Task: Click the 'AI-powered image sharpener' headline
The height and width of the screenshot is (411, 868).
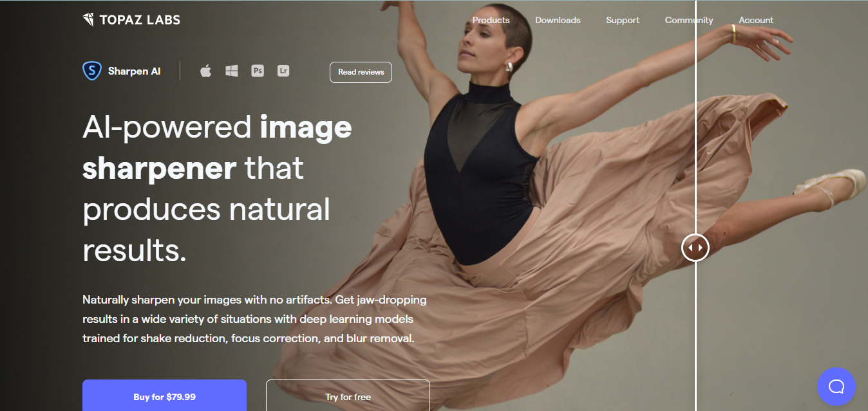Action: pos(217,189)
